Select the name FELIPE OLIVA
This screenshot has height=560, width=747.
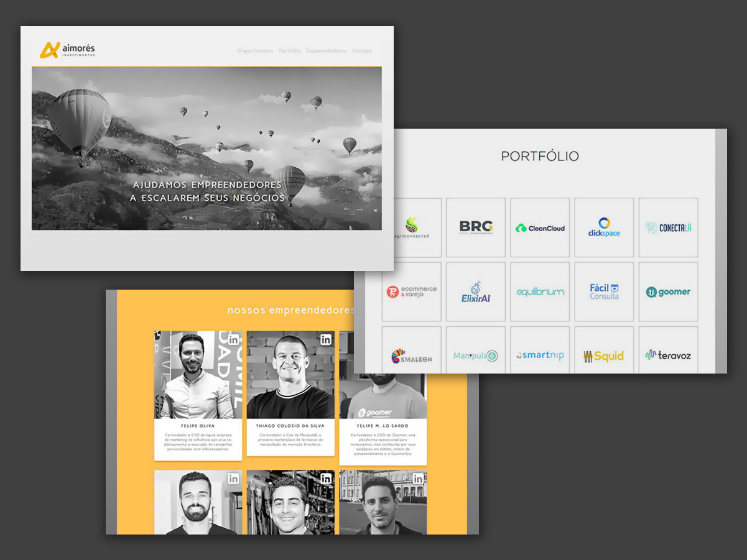click(x=198, y=426)
